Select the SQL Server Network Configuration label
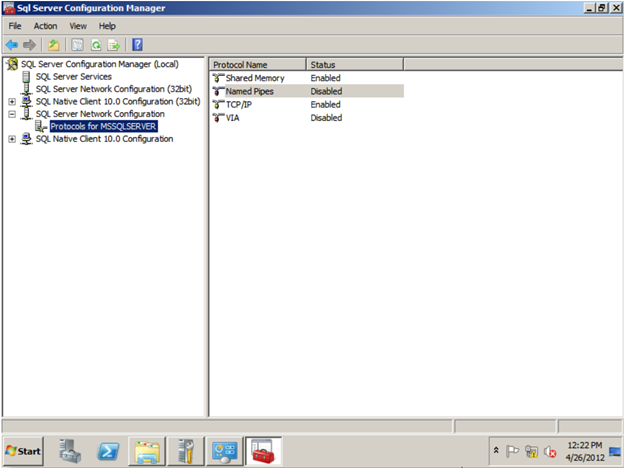The height and width of the screenshot is (468, 624). [100, 114]
